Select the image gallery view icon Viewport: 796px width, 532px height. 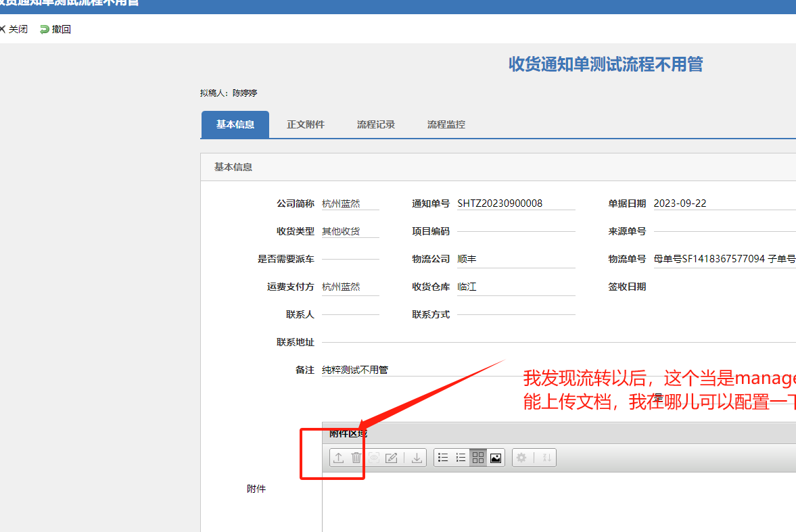coord(496,458)
